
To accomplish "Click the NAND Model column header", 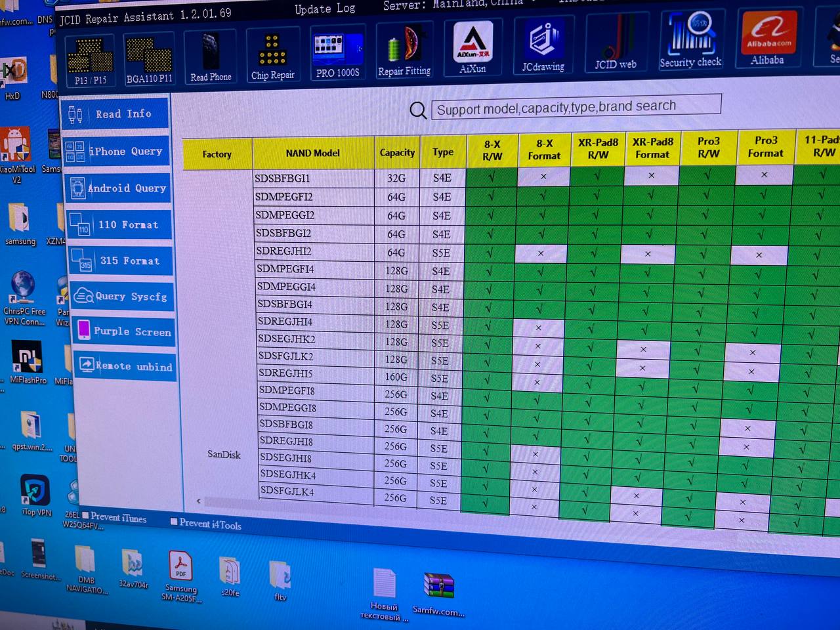I will point(313,153).
